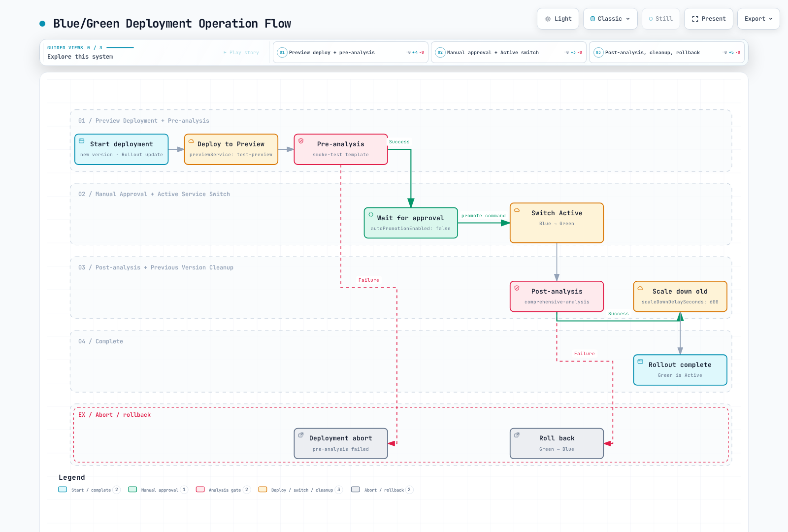Toggle Analysis gate legend filter
This screenshot has height=532, width=788.
coord(223,490)
